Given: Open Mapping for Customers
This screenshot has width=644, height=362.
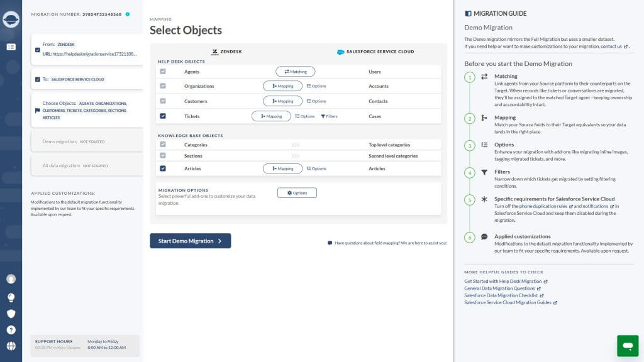Looking at the screenshot, I should point(282,101).
